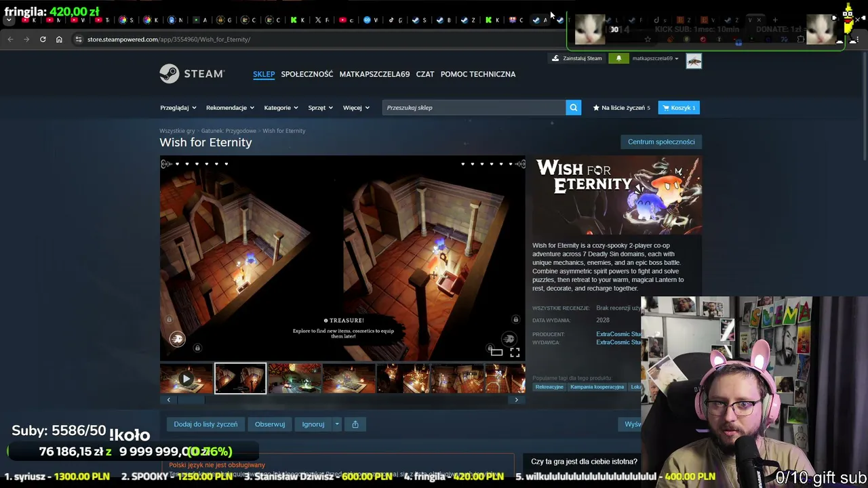Open site information icon in address bar
868x488 pixels.
pos(79,39)
